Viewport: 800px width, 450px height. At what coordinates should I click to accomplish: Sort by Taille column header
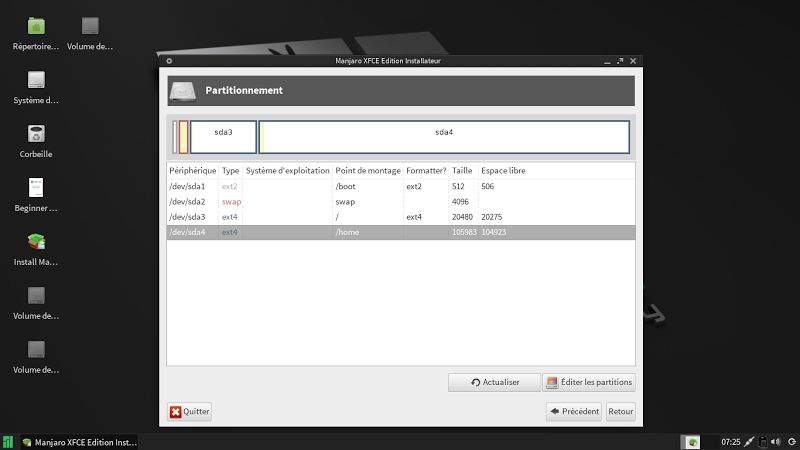click(462, 170)
